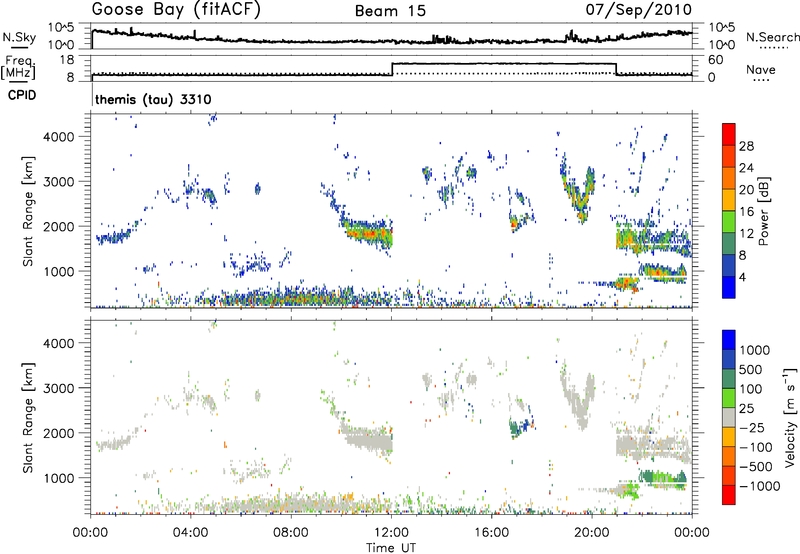Click the green velocity band near 23:00 at 1000 km
This screenshot has width=800, height=554.
(x=662, y=479)
